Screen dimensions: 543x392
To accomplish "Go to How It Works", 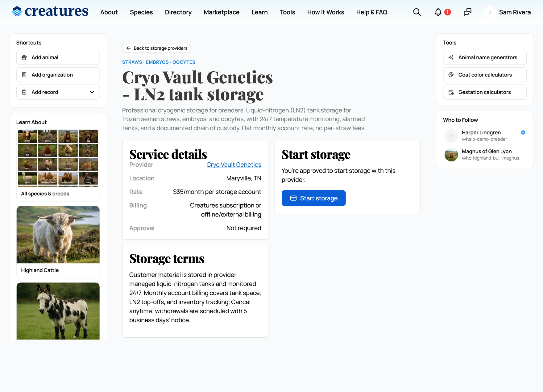I will pyautogui.click(x=325, y=12).
